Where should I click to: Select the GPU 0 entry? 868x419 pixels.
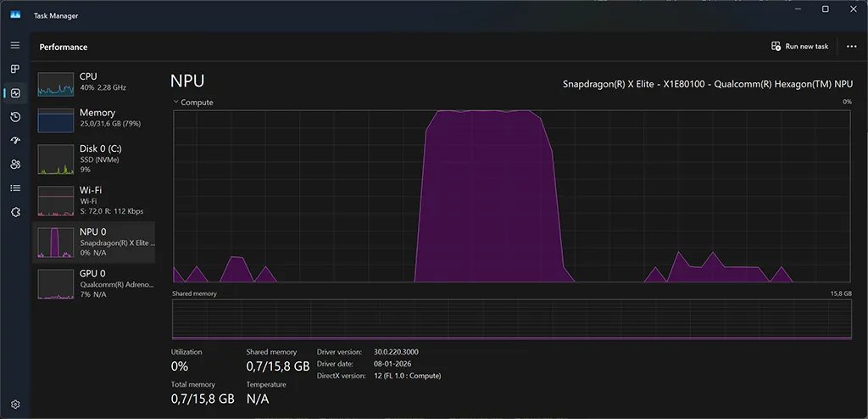click(x=93, y=284)
